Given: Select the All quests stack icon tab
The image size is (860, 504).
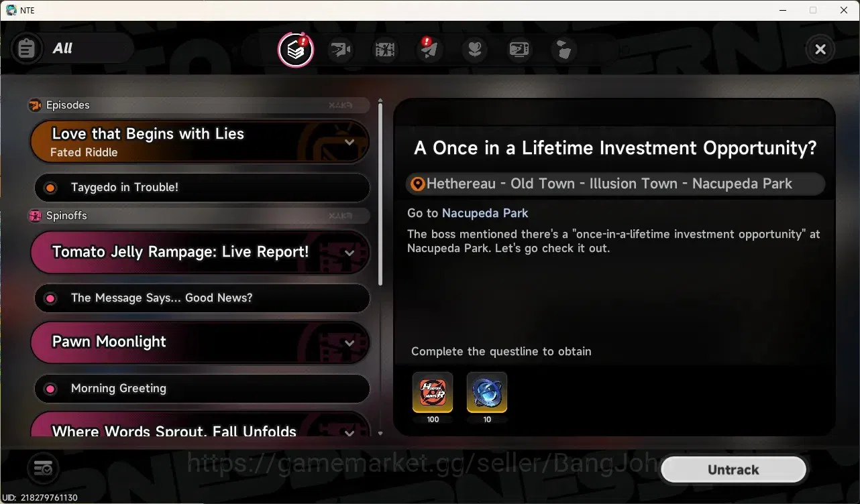Looking at the screenshot, I should click(296, 50).
